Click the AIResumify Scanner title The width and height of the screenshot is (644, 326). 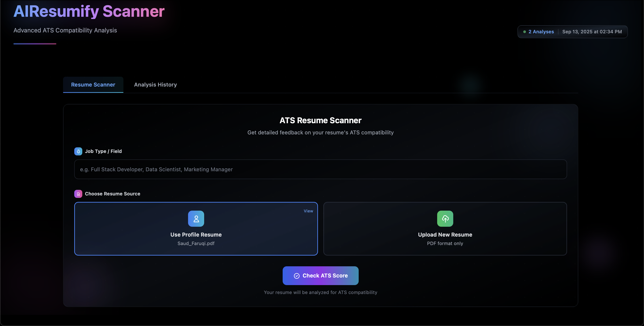pyautogui.click(x=89, y=11)
